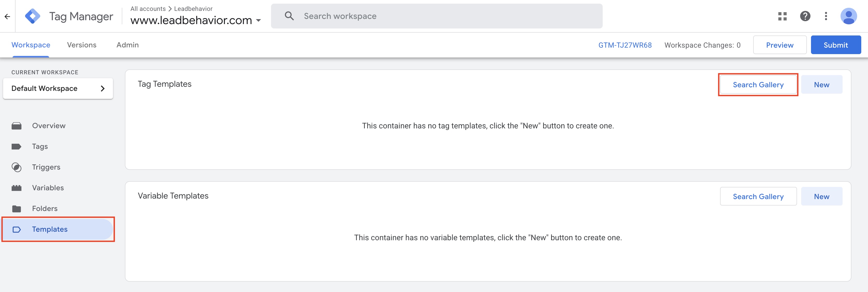Open the three-dot overflow menu
Screen dimensions: 868x292
click(826, 16)
